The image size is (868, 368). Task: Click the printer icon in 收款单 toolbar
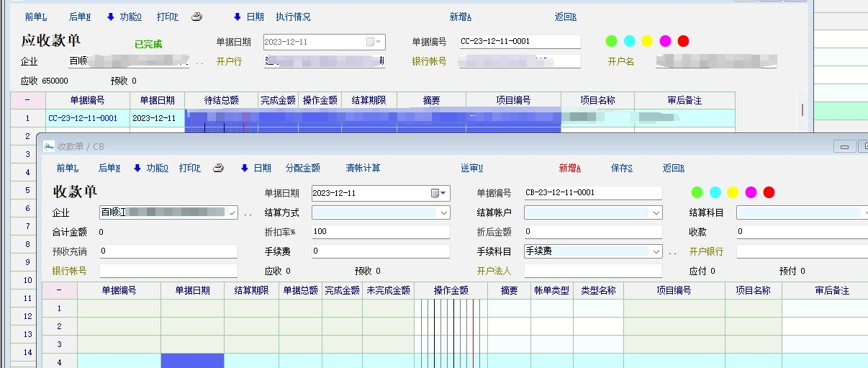tap(219, 169)
